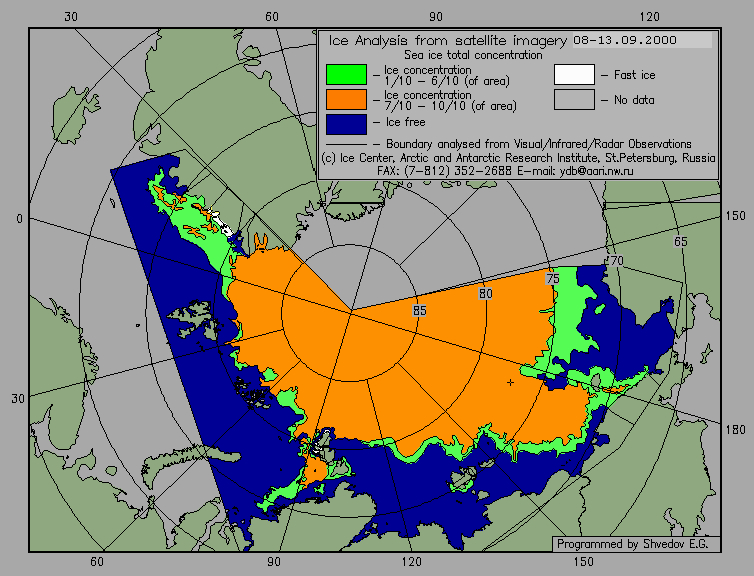Click the 75 latitude label
754x576 pixels.
click(553, 279)
